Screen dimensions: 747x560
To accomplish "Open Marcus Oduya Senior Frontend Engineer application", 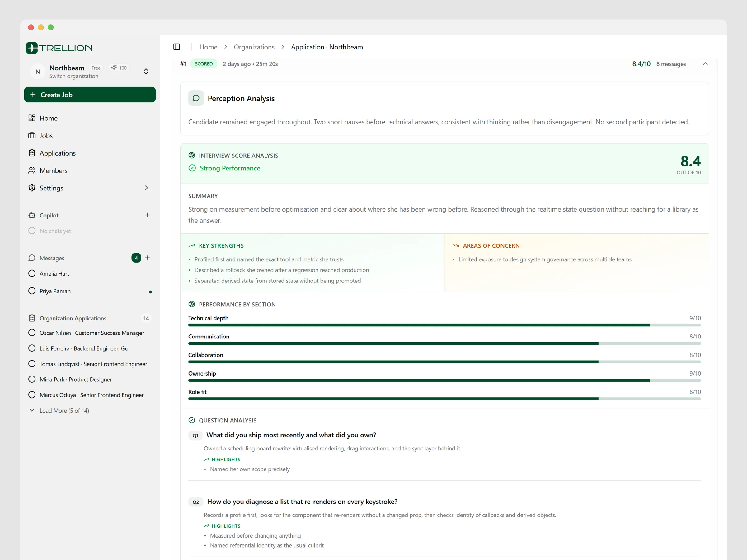I will (x=90, y=395).
